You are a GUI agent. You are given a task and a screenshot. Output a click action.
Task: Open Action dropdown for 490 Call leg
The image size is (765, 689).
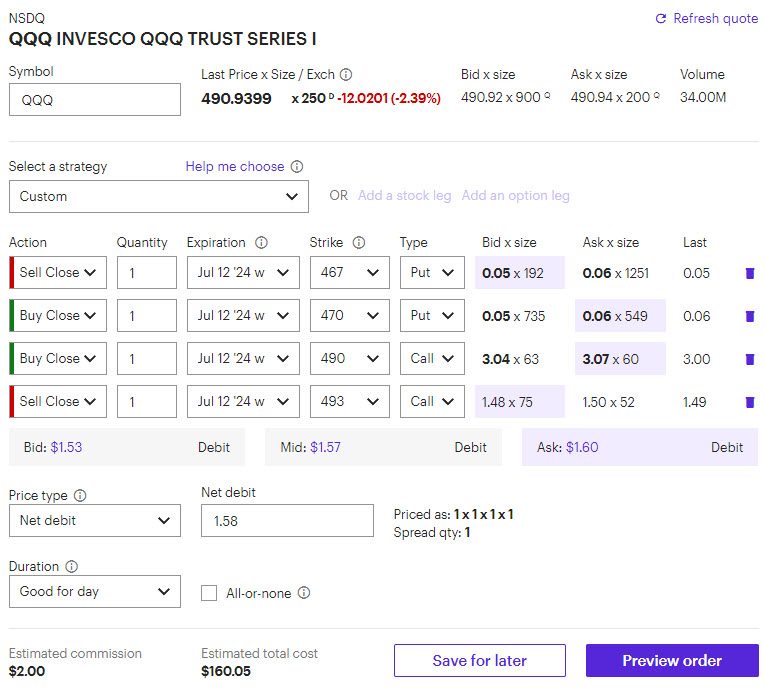[58, 359]
